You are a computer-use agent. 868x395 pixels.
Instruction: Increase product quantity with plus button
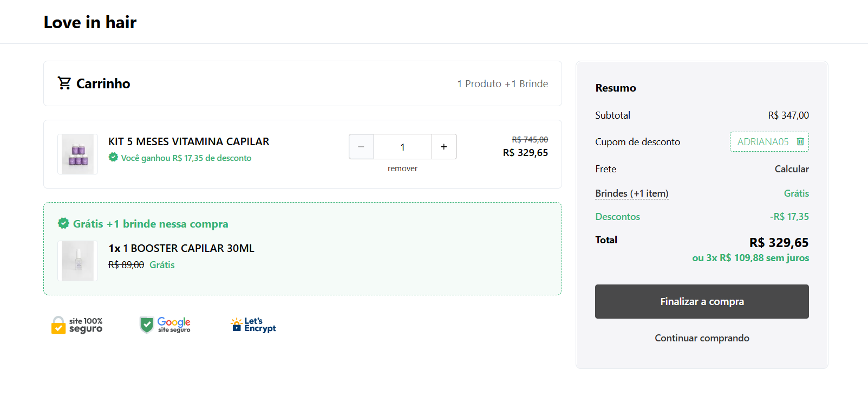click(444, 147)
